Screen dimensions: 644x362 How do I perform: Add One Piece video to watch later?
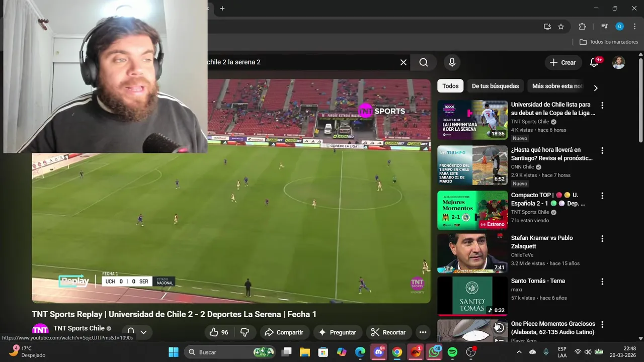coord(499,327)
